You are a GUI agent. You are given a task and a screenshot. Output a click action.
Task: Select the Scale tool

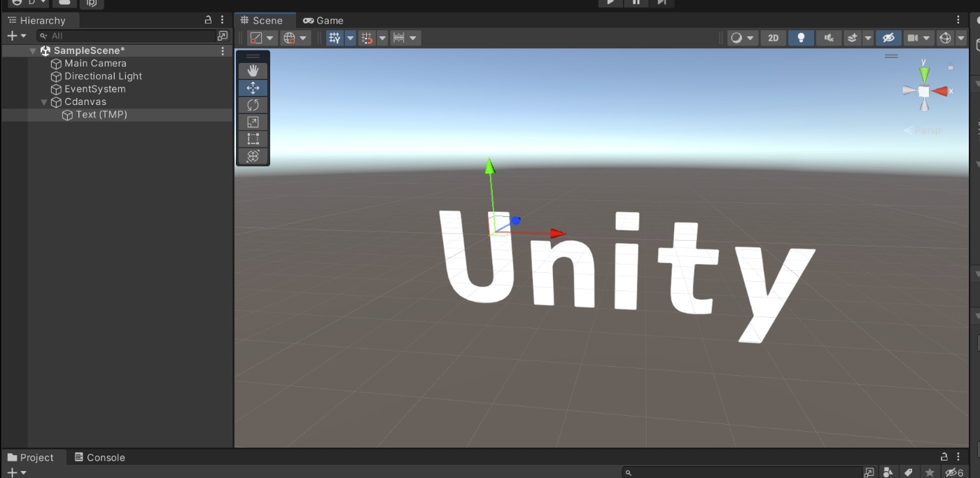pos(253,122)
